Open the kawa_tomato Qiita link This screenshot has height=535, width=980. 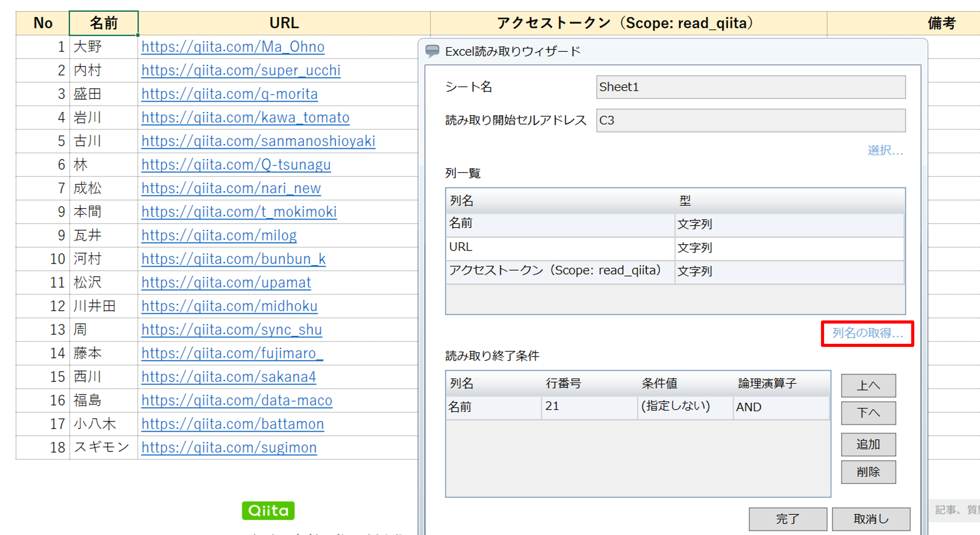[x=245, y=118]
